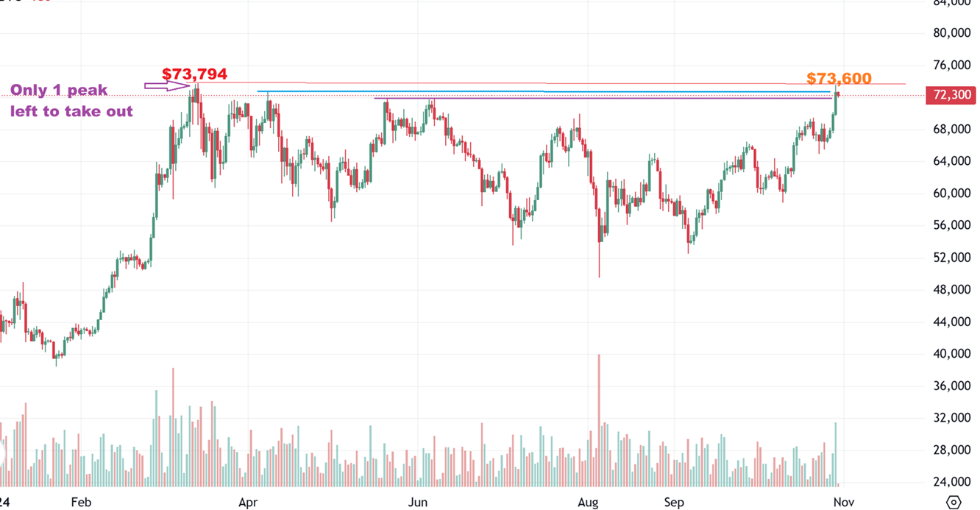Image resolution: width=980 pixels, height=510 pixels.
Task: Click the Apr label on time axis
Action: (249, 503)
